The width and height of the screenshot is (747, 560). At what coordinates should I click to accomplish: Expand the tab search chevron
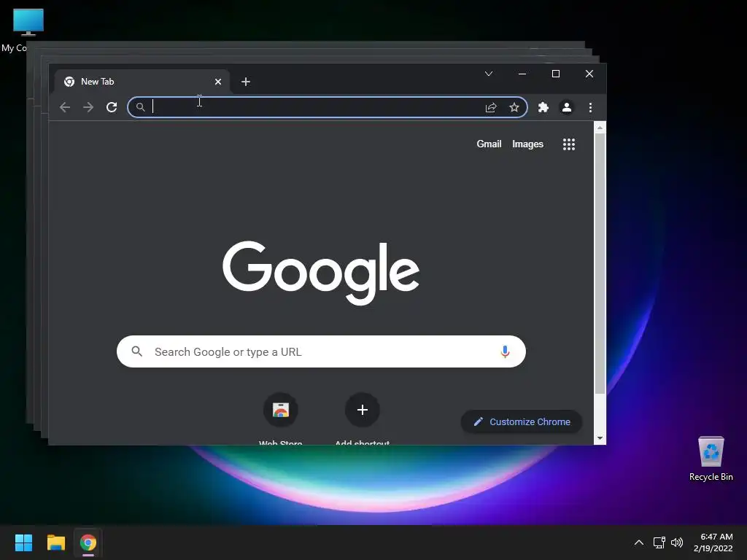coord(489,74)
